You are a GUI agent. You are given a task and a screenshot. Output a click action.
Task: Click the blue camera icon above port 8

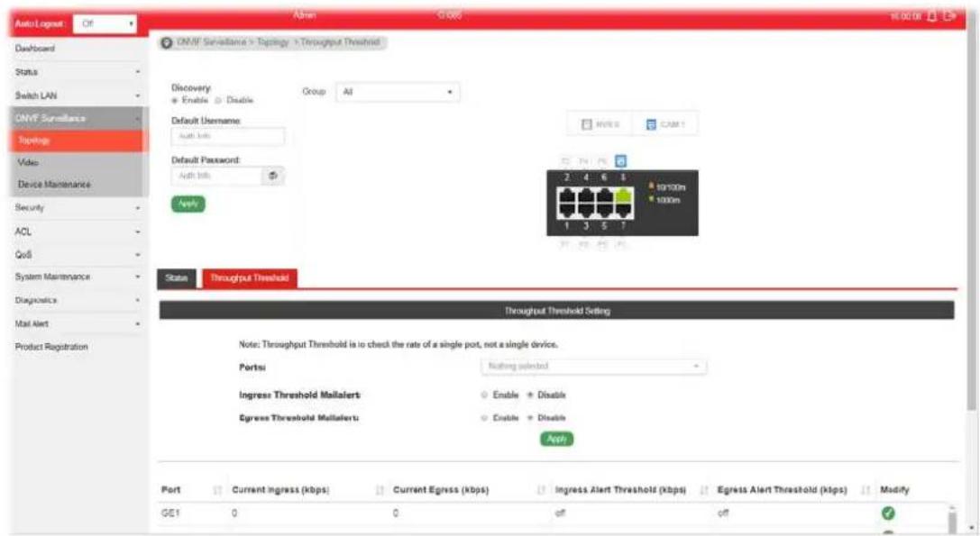click(620, 161)
